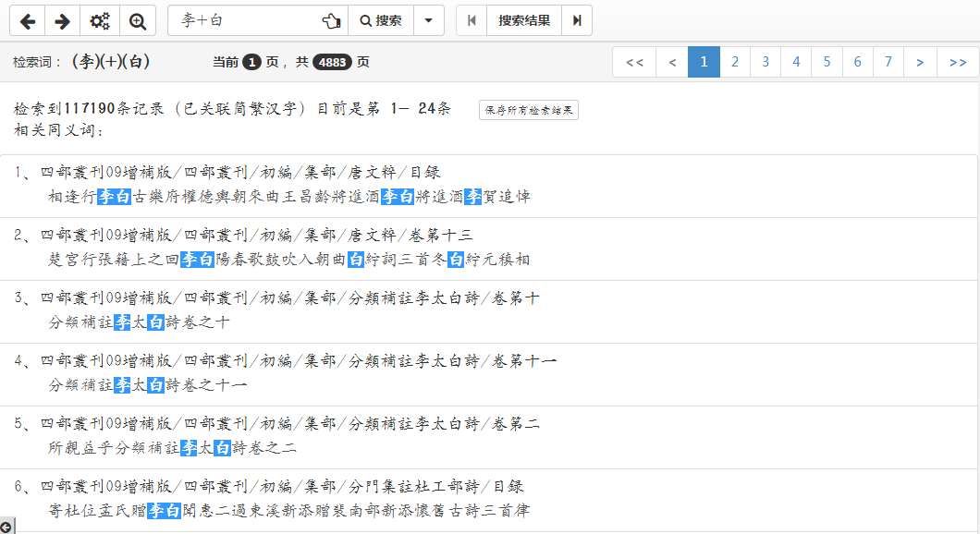Open settings via the gears icon
980x534 pixels.
(x=100, y=20)
